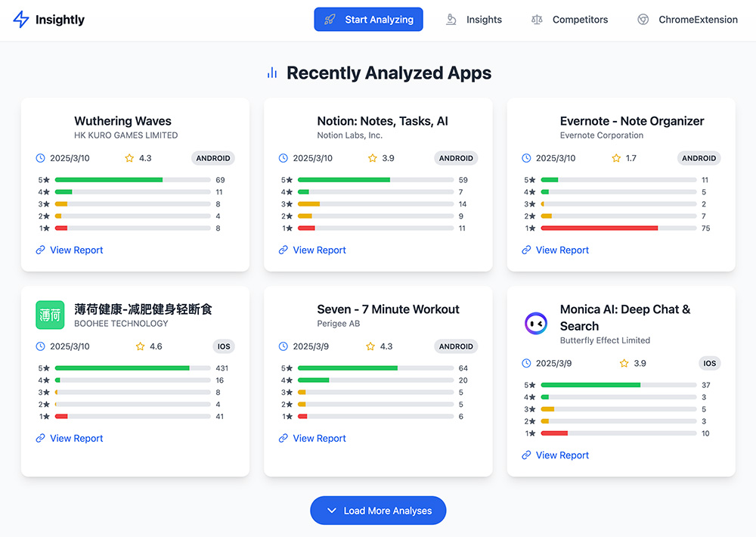Click the Recently Analyzed Apps heading

[x=389, y=73]
